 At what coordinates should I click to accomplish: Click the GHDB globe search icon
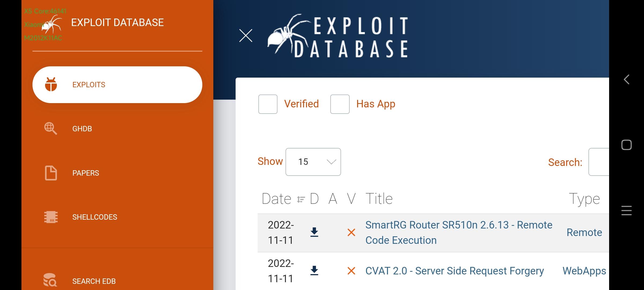tap(51, 129)
